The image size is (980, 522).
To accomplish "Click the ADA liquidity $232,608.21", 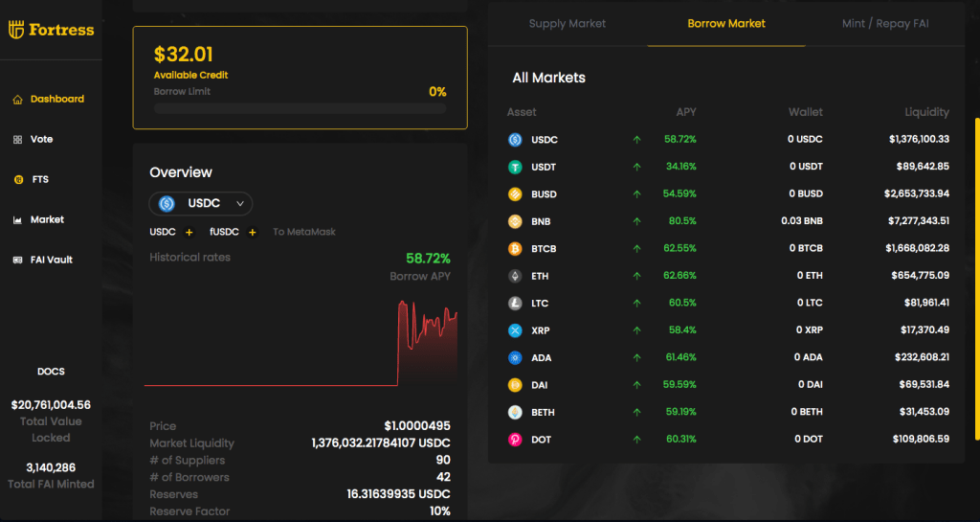I will click(x=922, y=357).
